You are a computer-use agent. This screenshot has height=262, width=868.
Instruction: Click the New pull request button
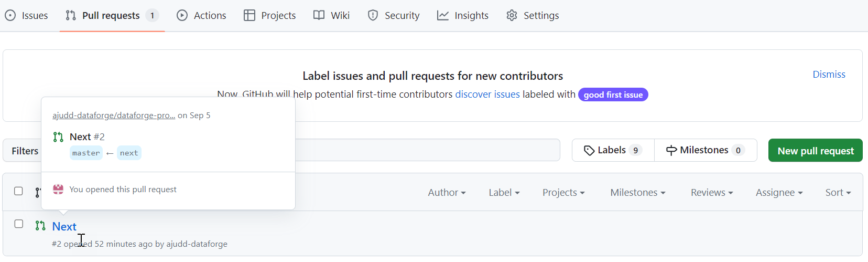click(816, 151)
